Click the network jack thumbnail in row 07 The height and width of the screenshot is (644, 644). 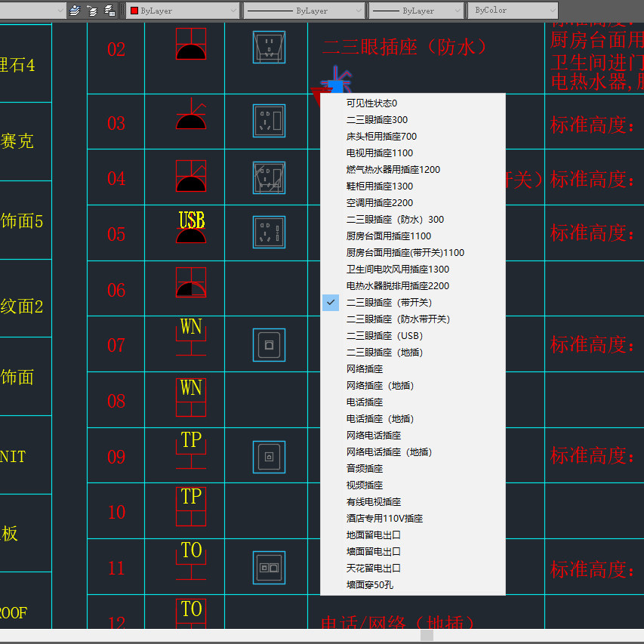click(269, 345)
